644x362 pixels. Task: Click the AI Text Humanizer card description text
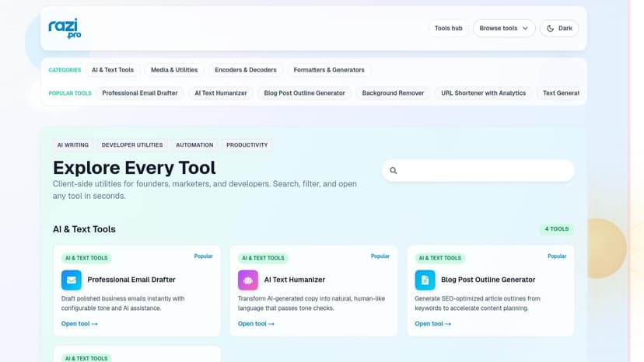(x=311, y=303)
